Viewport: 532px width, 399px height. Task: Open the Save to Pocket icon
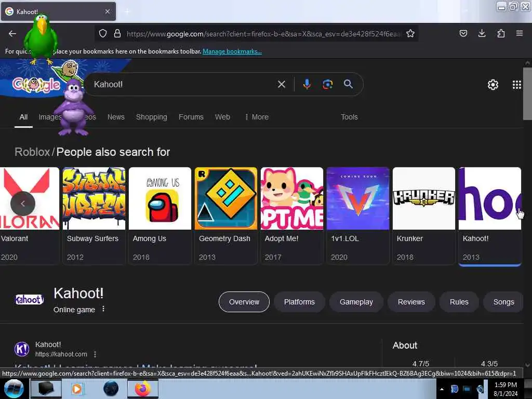click(463, 33)
